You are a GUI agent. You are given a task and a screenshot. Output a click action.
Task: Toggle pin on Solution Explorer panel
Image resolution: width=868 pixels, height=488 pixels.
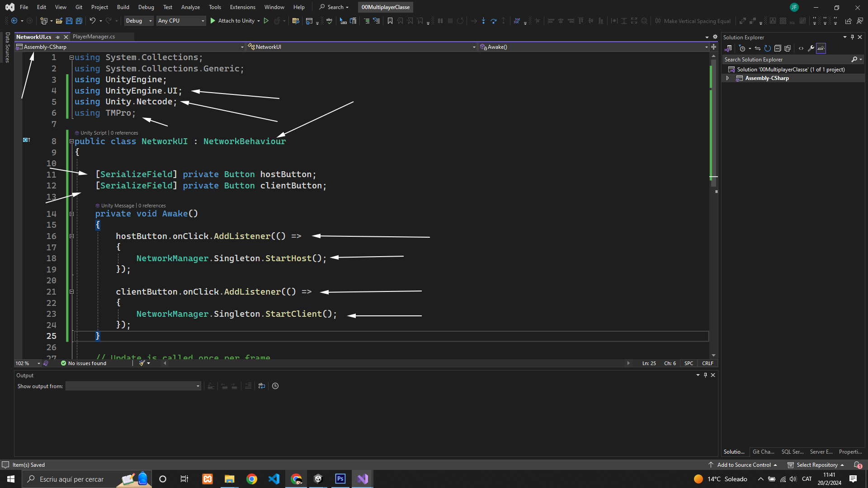[x=852, y=37]
